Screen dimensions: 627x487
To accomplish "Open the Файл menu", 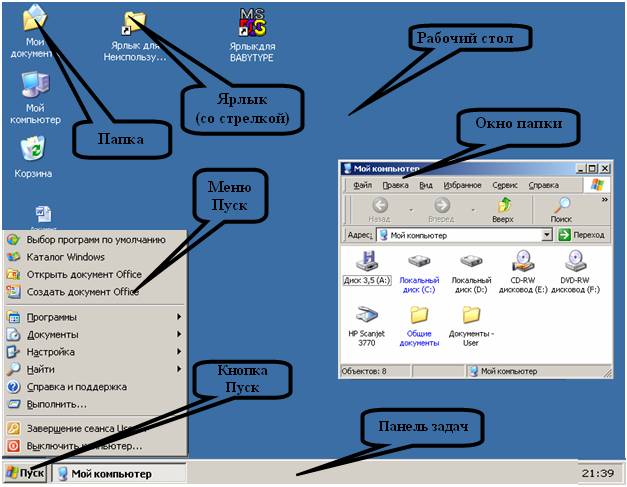I will tap(363, 185).
